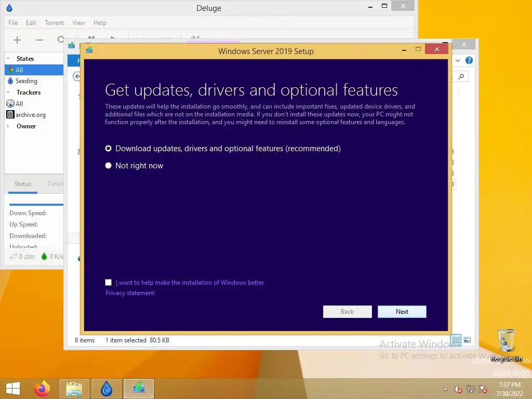Click the network tray icon
The image size is (532, 399).
click(471, 389)
